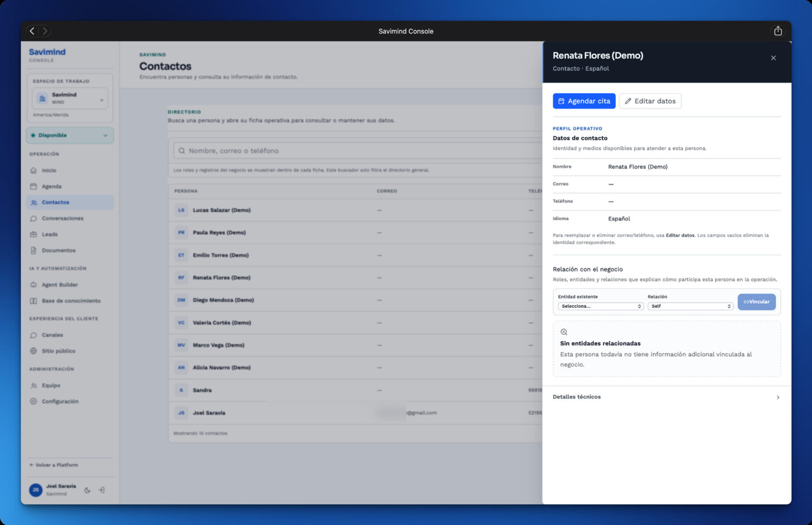Open Conversaciones in the sidebar

click(x=70, y=219)
